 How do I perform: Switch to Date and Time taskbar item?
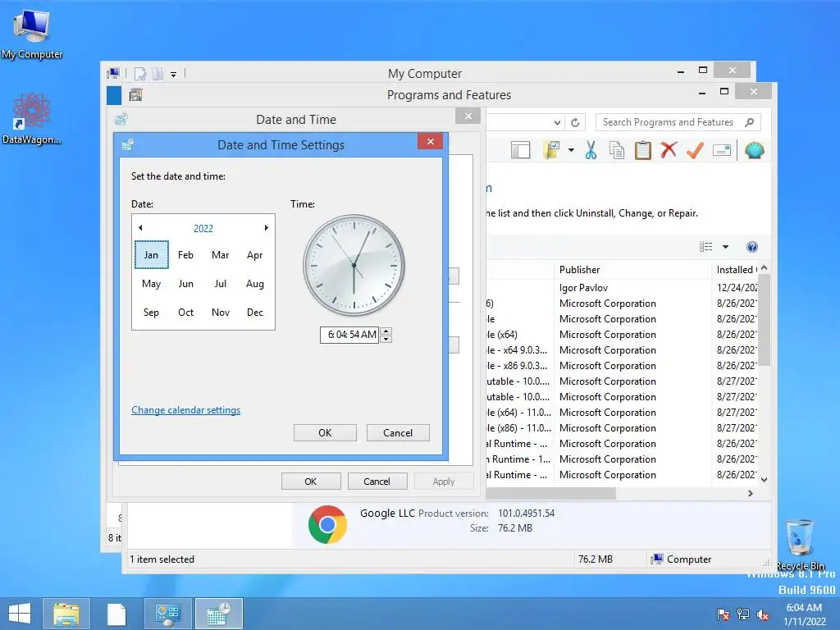click(x=218, y=614)
